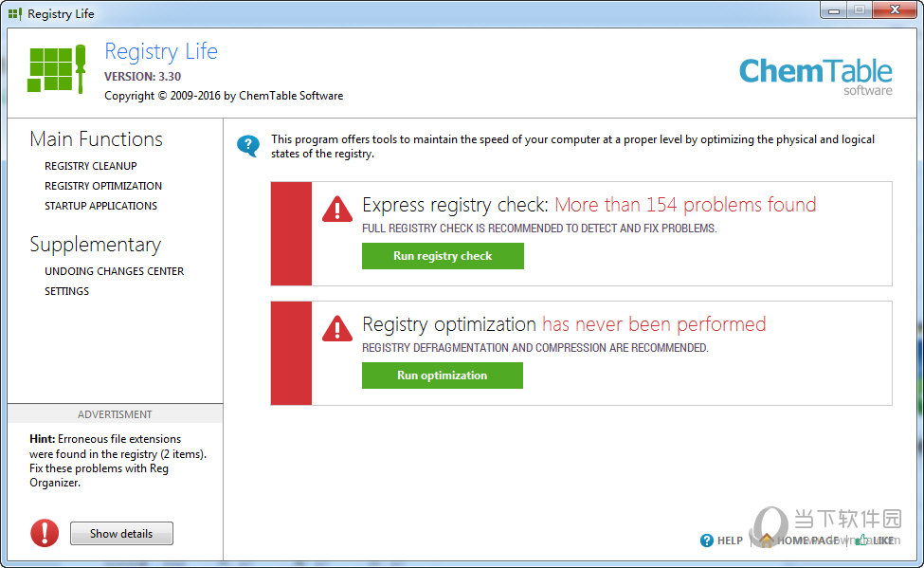Click the Show details button
The image size is (924, 568).
pyautogui.click(x=121, y=533)
